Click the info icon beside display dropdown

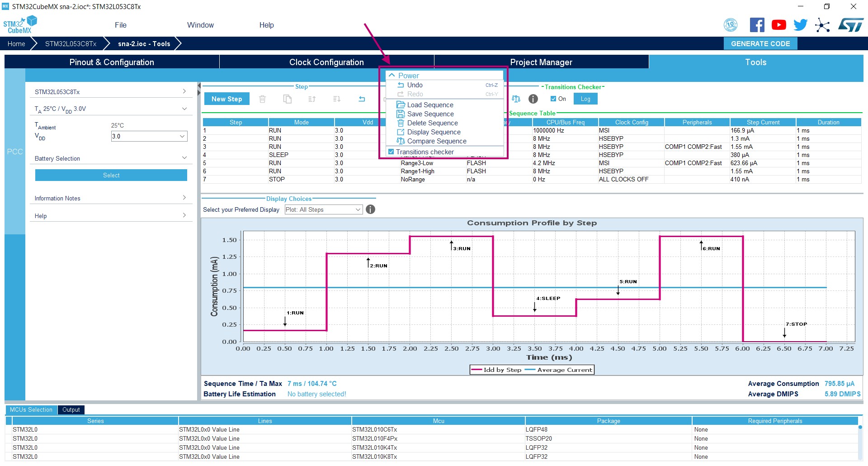[371, 209]
